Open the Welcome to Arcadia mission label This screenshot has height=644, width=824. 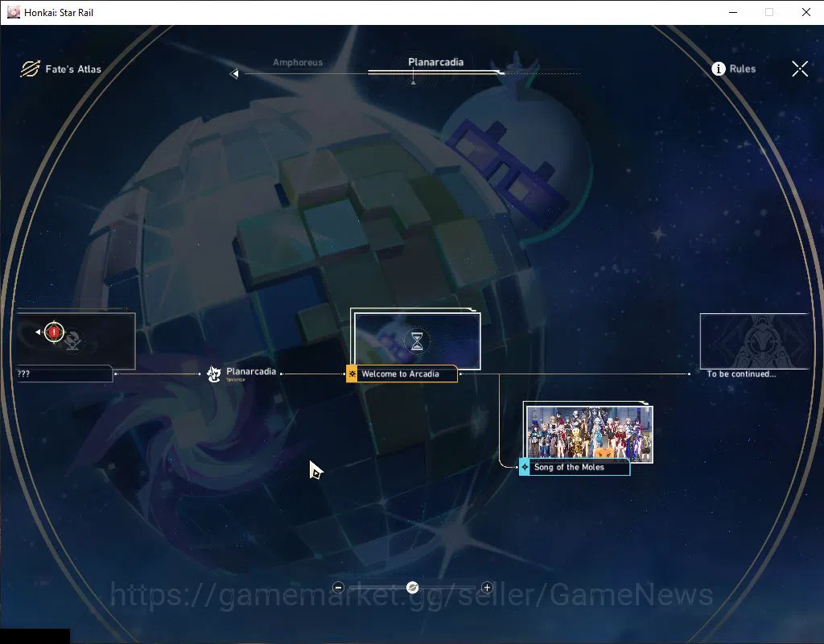point(401,374)
